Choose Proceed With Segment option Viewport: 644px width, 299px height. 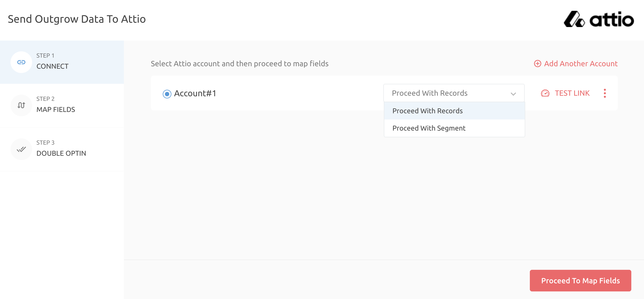429,128
